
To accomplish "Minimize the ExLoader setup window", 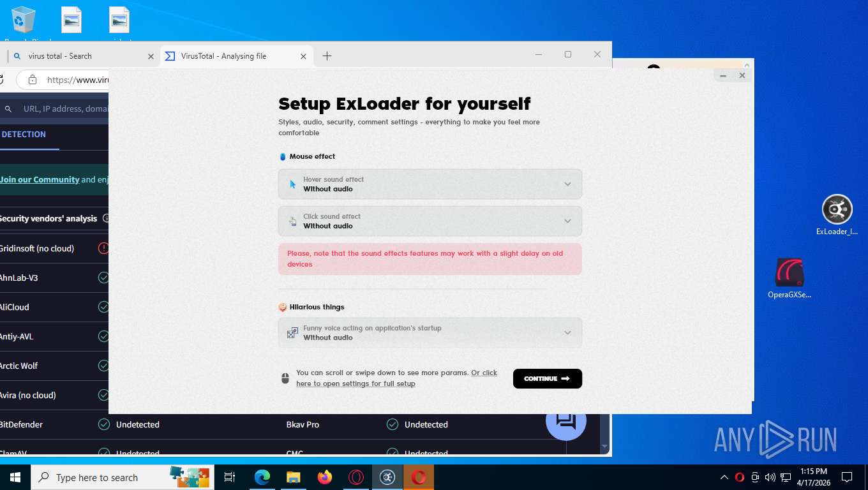I will (723, 76).
